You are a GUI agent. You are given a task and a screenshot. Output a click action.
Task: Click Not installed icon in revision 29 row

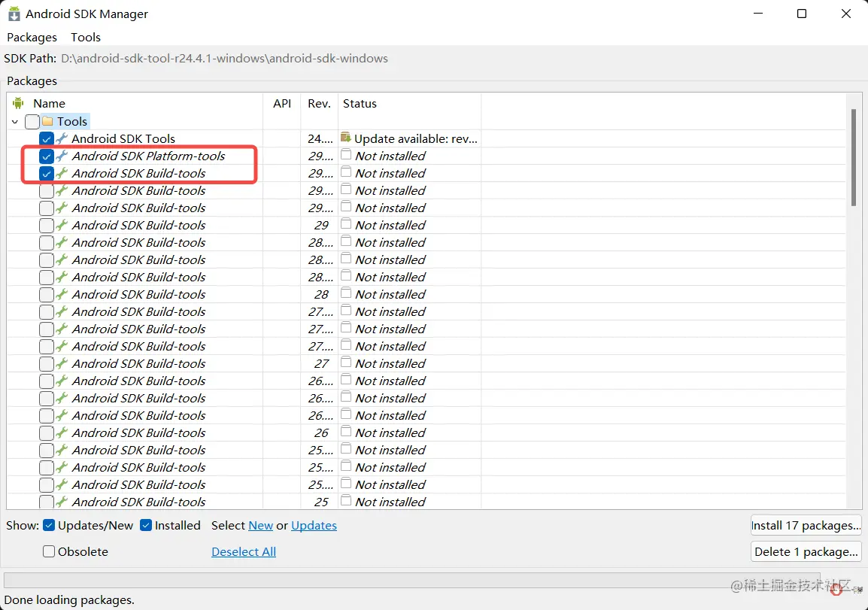click(346, 223)
